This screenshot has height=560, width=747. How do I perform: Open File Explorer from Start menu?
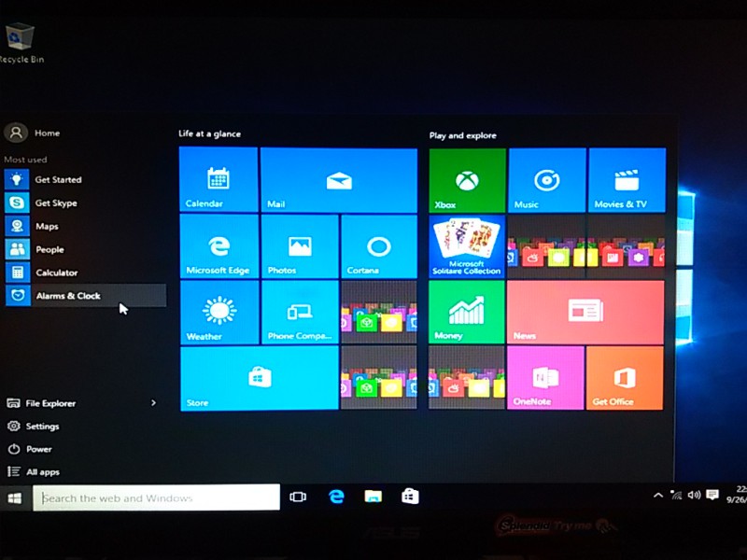click(x=41, y=403)
